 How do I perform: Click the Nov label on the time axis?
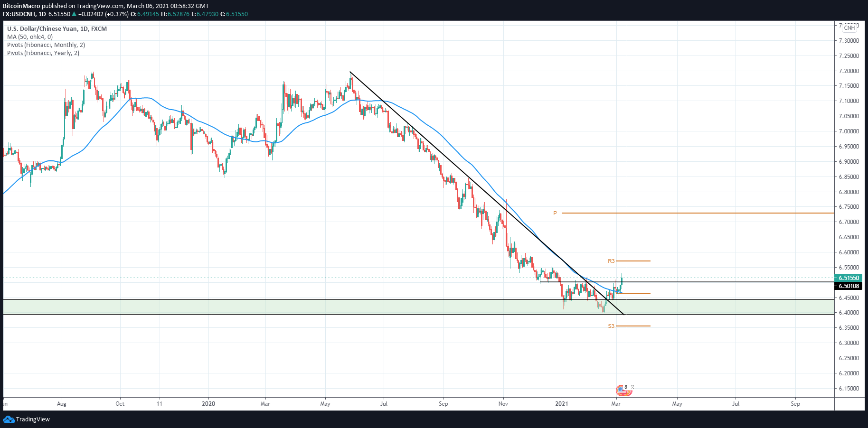[503, 404]
